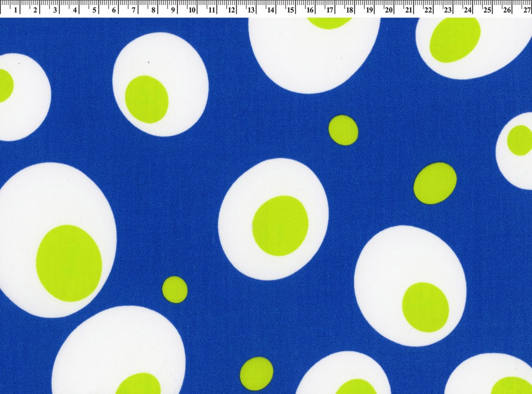Screen dimensions: 532x394
Task: Click the ruler number "18"
Action: coord(349,10)
